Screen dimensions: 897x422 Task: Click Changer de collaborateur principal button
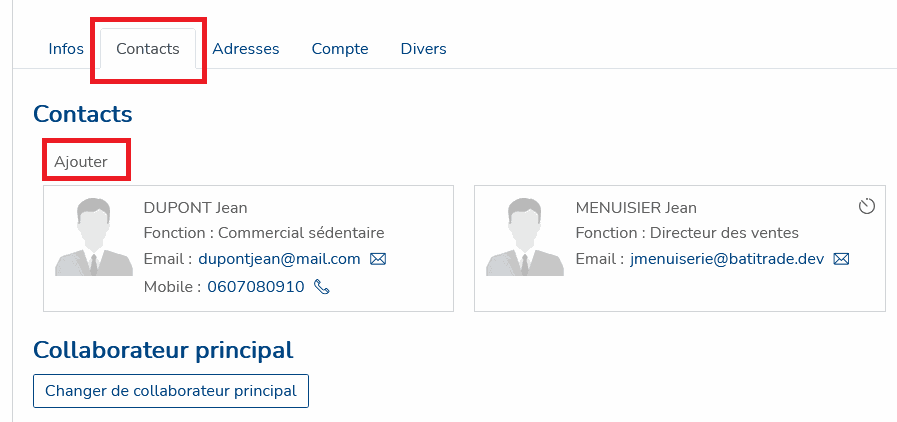pos(171,391)
